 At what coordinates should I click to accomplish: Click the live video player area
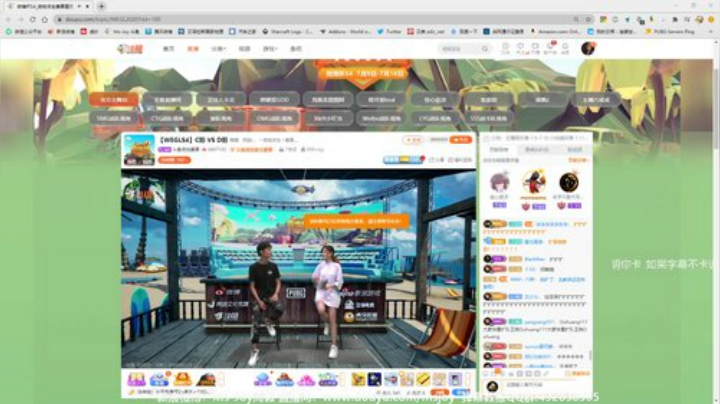point(298,269)
